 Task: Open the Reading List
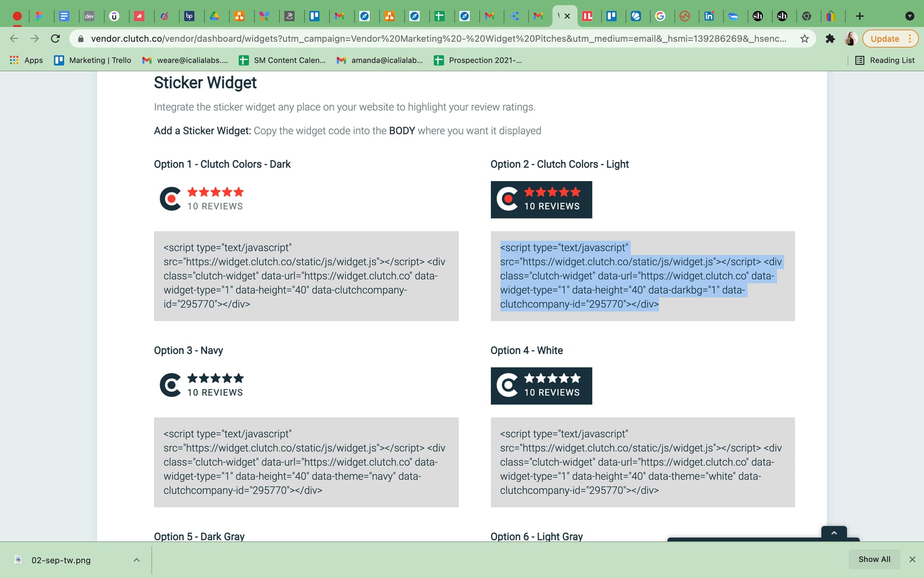(885, 60)
